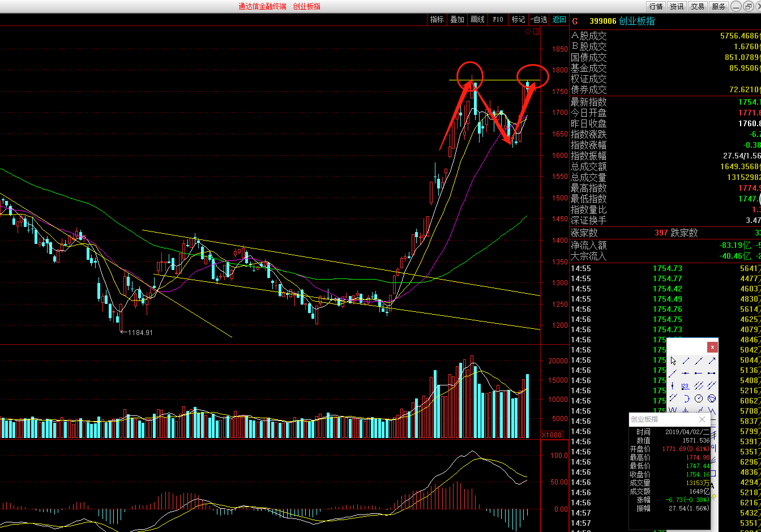The image size is (761, 532).
Task: Click the B股成交 row label
Action: tap(589, 46)
